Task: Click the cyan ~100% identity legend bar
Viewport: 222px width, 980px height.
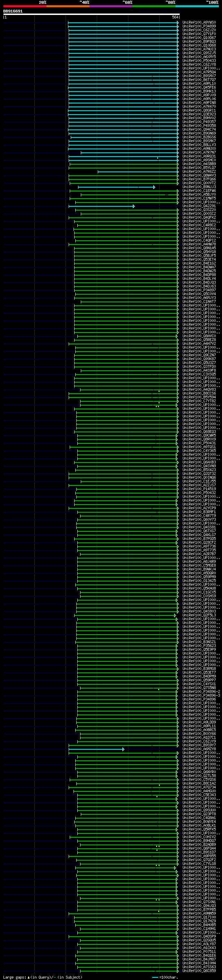Action: click(x=197, y=6)
